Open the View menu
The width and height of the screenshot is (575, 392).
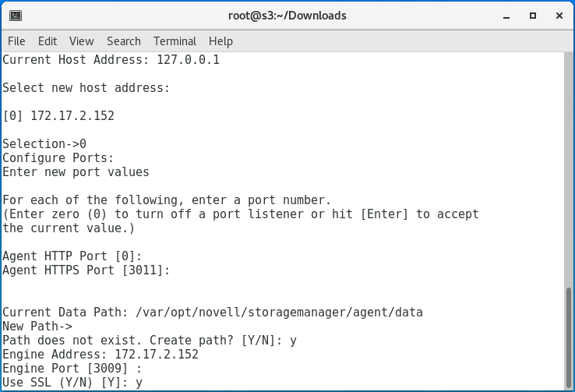[x=81, y=41]
